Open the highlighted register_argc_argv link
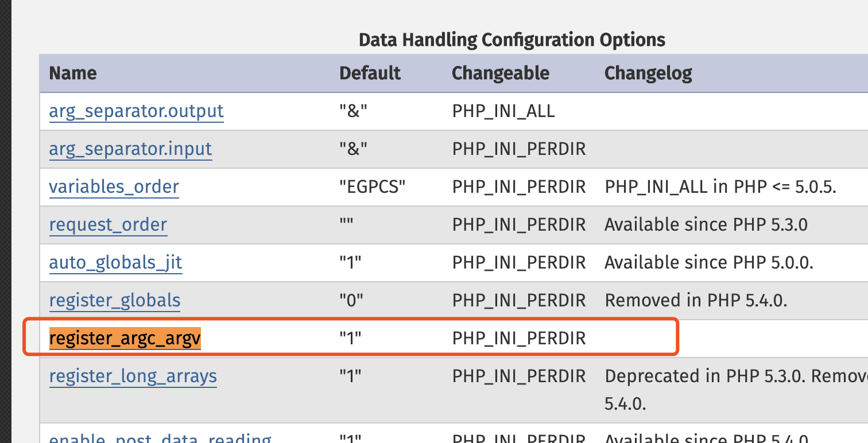The width and height of the screenshot is (868, 443). point(125,339)
